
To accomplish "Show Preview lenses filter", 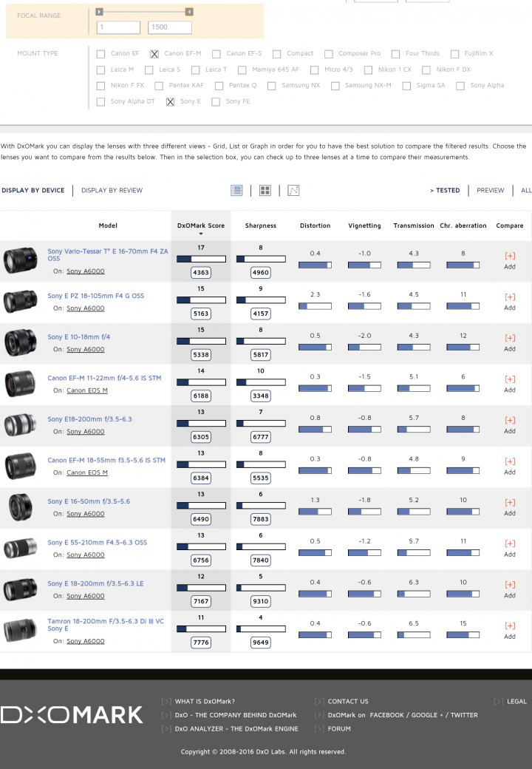I will (491, 190).
